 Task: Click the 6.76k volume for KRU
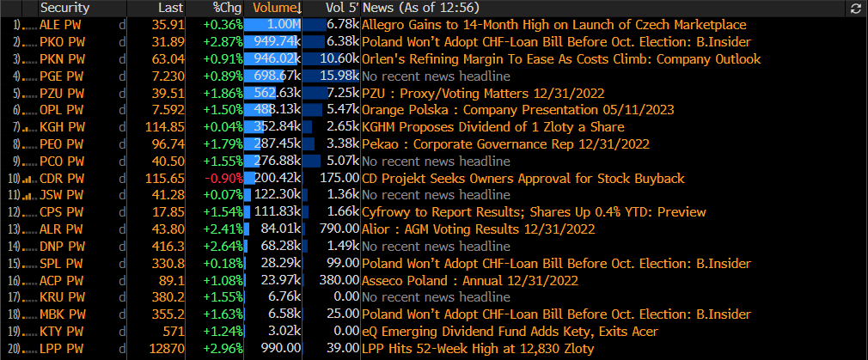(x=285, y=297)
